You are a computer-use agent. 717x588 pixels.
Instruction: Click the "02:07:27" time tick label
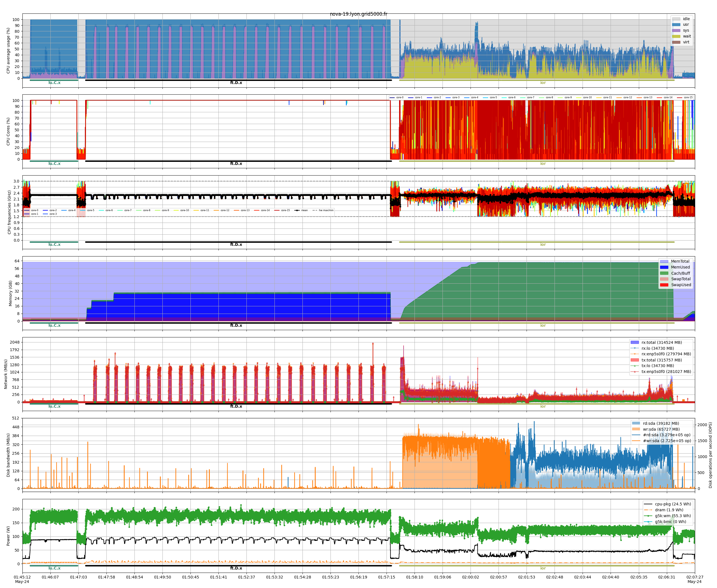pos(695,577)
